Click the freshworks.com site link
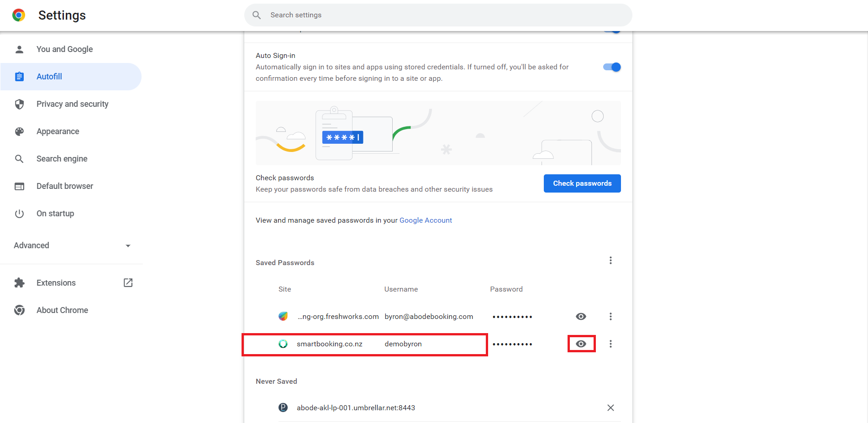The height and width of the screenshot is (423, 868). pos(338,317)
